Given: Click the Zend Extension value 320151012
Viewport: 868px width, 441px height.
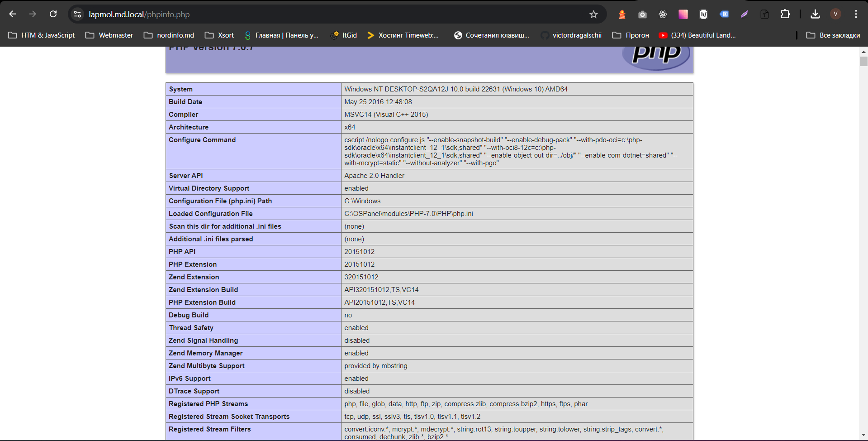Looking at the screenshot, I should [361, 277].
